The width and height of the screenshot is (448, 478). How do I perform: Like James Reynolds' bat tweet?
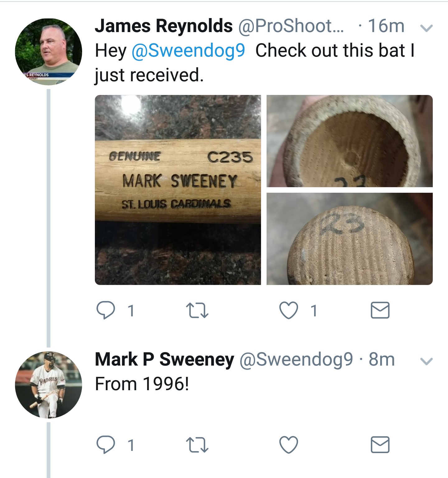tap(288, 310)
